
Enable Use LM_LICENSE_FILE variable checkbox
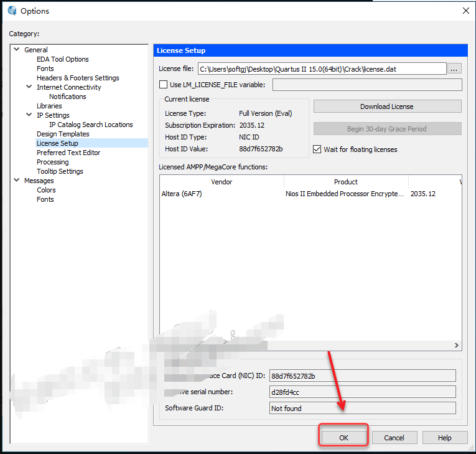click(163, 85)
